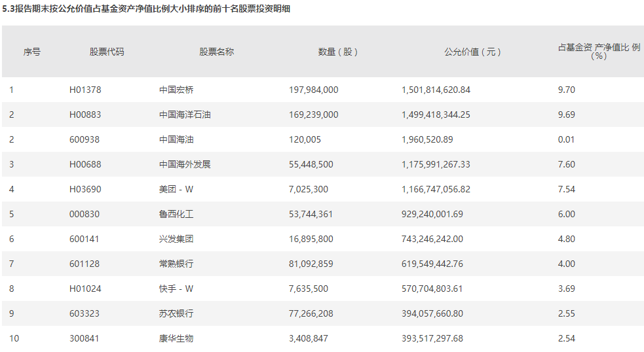This screenshot has width=644, height=352.
Task: Click the 股票代码 column header
Action: [x=107, y=52]
